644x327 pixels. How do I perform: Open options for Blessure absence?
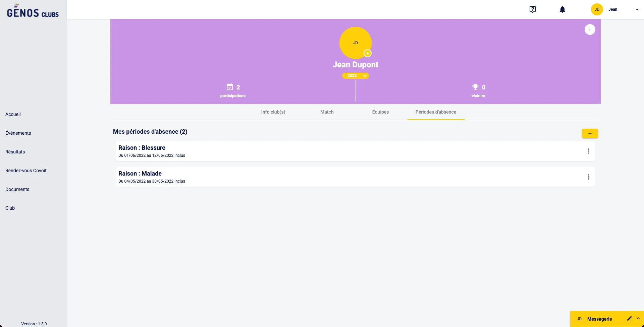[x=588, y=151]
